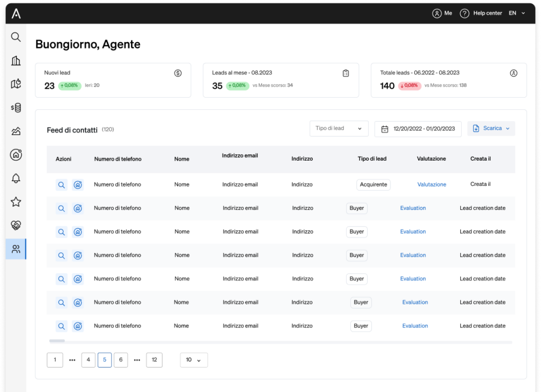Open the search icon in sidebar

[16, 37]
